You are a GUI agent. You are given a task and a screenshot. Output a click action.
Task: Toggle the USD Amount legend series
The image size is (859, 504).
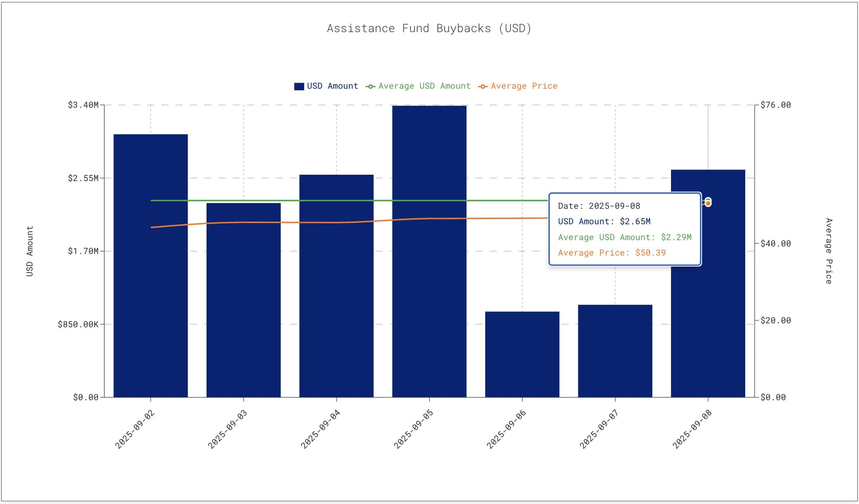(326, 86)
